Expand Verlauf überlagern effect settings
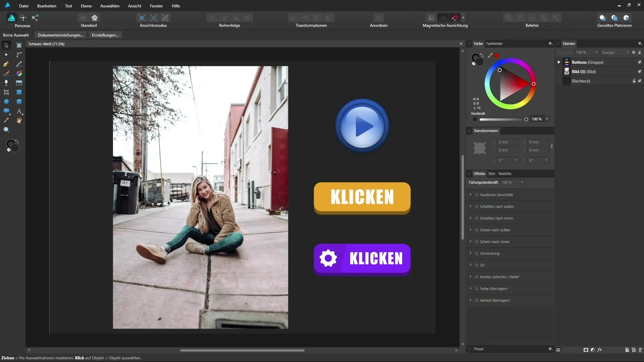Screen dimensions: 644x362 click(x=471, y=300)
